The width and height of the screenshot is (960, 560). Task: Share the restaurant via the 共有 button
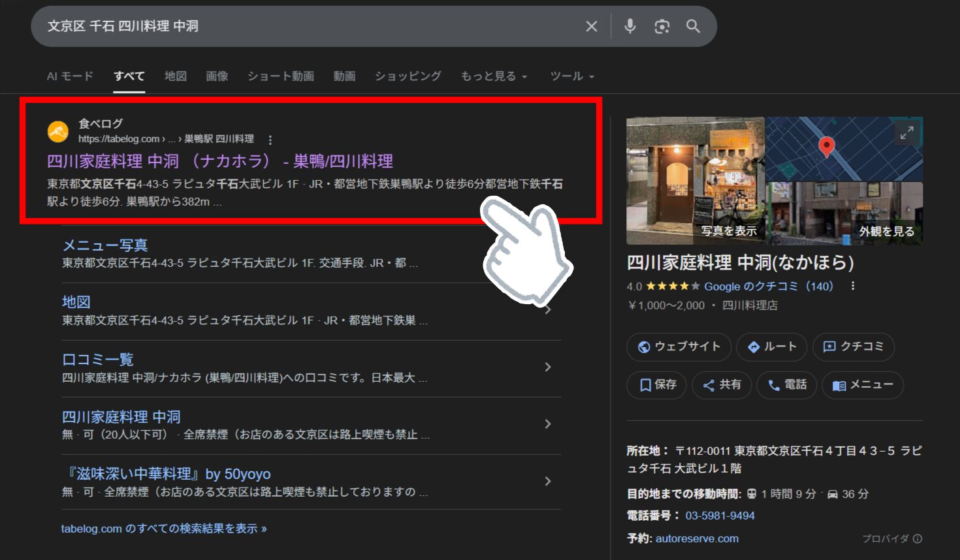(x=721, y=385)
